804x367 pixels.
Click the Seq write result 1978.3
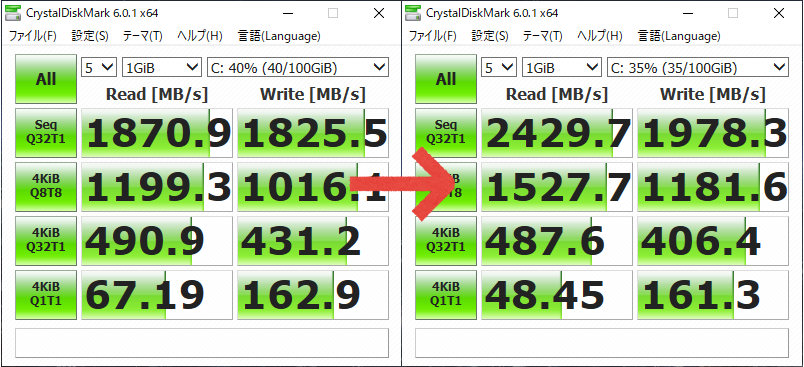713,133
